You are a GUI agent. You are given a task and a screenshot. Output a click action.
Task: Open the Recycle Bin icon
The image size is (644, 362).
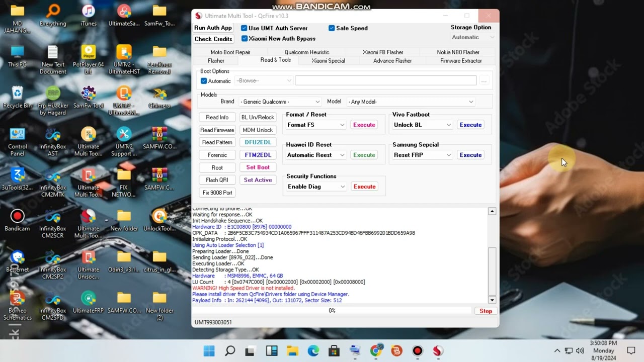pyautogui.click(x=17, y=98)
